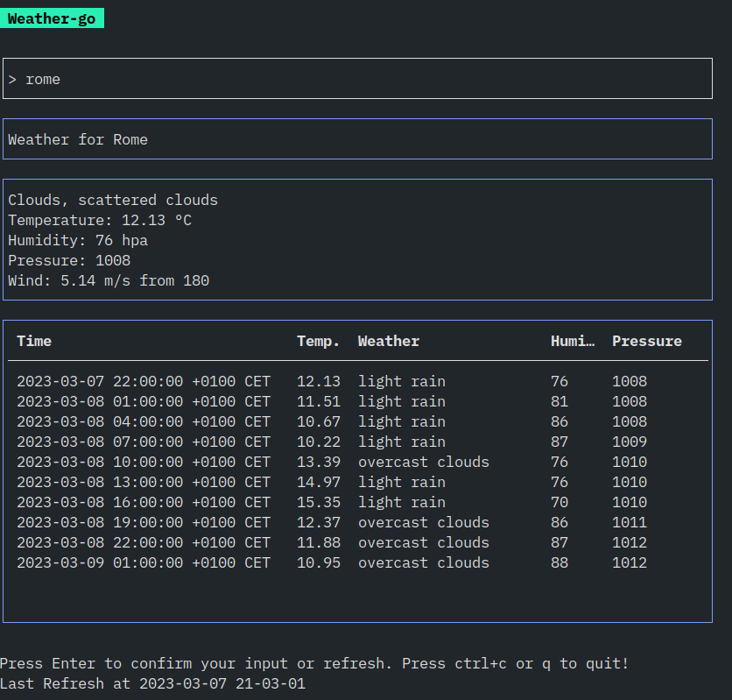732x700 pixels.
Task: Click the Time column header
Action: coord(34,341)
